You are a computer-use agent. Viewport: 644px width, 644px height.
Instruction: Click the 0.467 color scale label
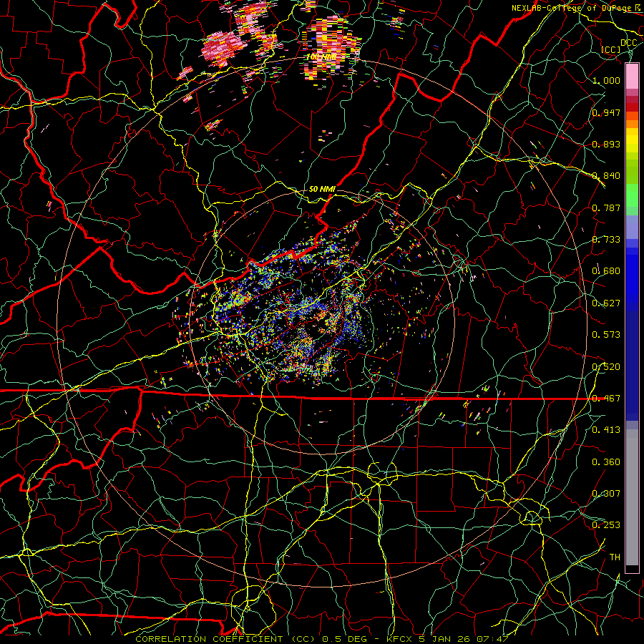[x=606, y=399]
